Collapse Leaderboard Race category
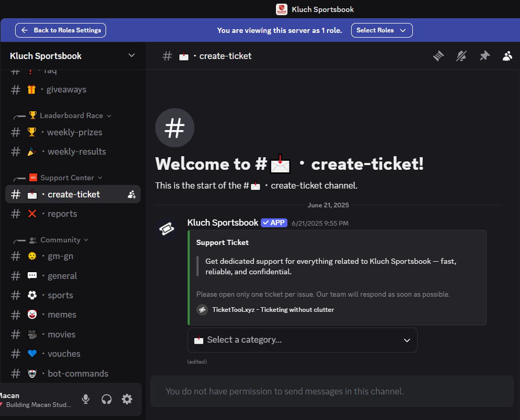520x420 pixels. (71, 115)
